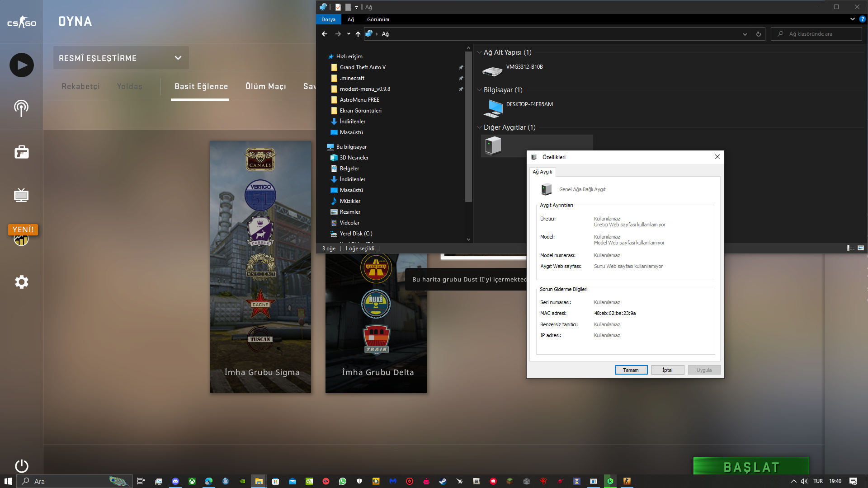Image resolution: width=868 pixels, height=488 pixels.
Task: Select the Tuscan map badge
Action: pos(260,339)
